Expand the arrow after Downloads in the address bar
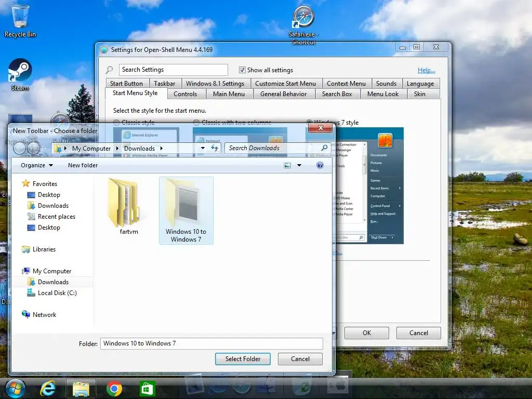Viewport: 532px width, 399px height. (x=161, y=148)
